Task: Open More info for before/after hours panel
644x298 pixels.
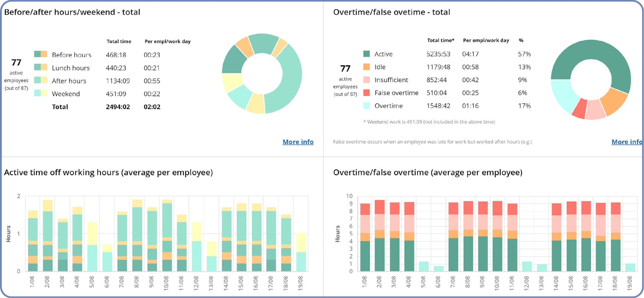Action: pos(298,142)
